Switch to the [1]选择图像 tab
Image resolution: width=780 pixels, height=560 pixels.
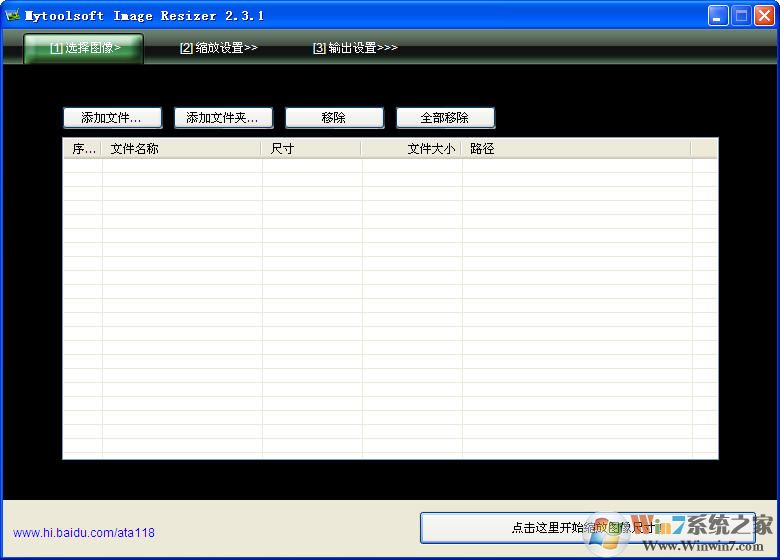point(84,48)
